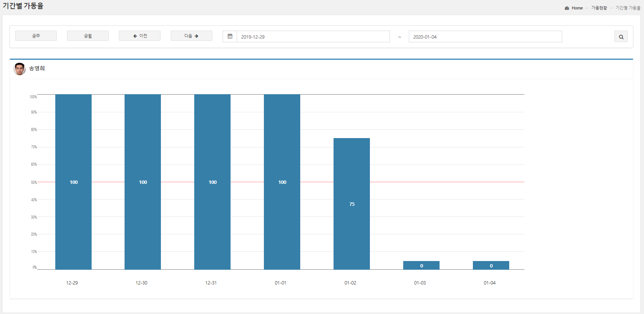Select the 01-01 bar in chart
The image size is (644, 314).
pos(282,182)
